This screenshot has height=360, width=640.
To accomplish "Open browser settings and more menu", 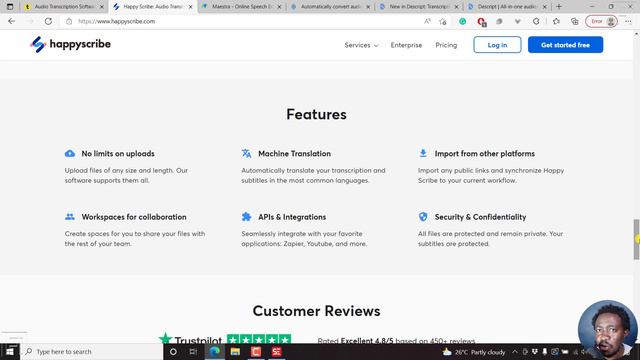I will 628,21.
